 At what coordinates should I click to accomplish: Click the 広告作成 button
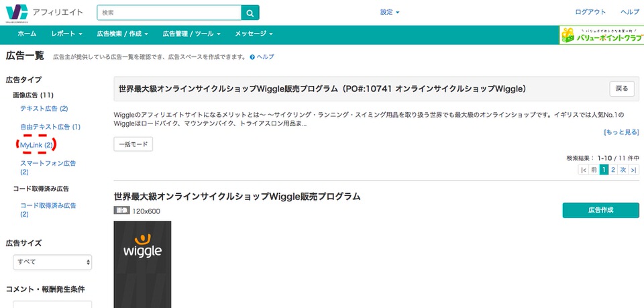click(x=600, y=210)
